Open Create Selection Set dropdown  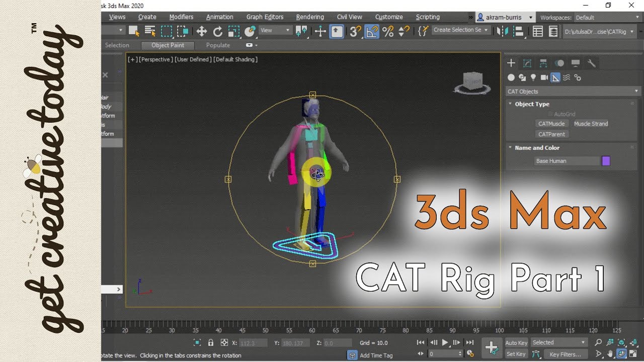point(460,30)
